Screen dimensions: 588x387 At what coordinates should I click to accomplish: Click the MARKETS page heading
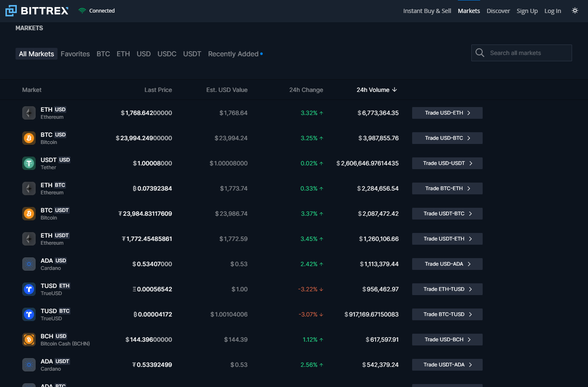pos(29,28)
